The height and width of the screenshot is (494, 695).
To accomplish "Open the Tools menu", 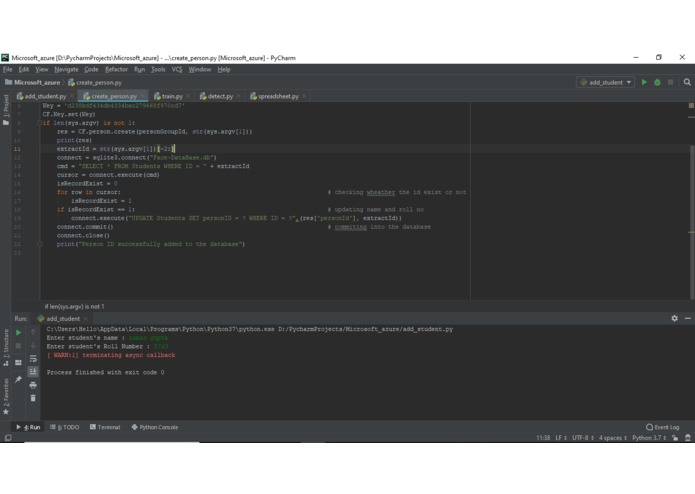I will [158, 70].
